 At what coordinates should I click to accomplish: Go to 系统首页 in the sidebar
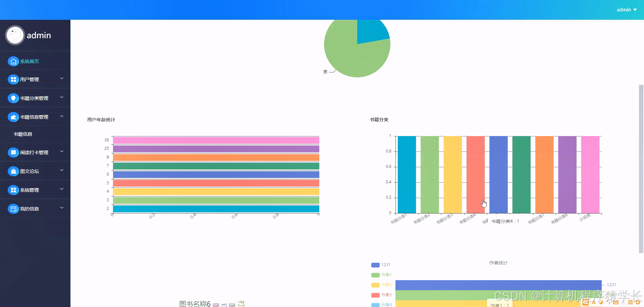(35, 61)
